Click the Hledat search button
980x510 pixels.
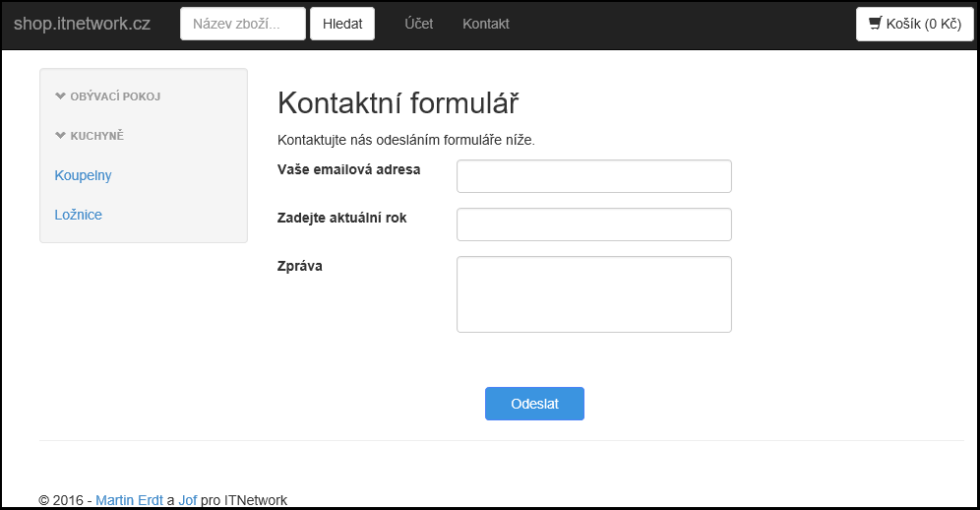click(342, 24)
